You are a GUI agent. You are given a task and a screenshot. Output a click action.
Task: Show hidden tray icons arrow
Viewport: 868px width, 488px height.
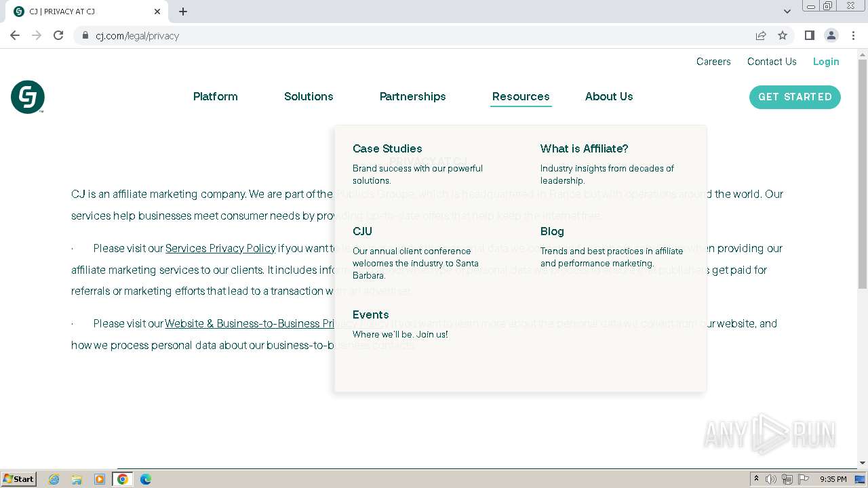pos(756,479)
